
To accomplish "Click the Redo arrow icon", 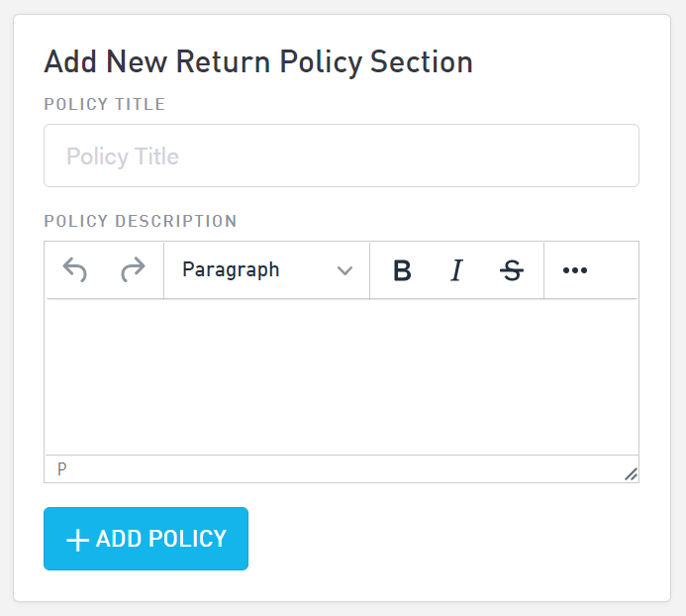I will pyautogui.click(x=133, y=270).
